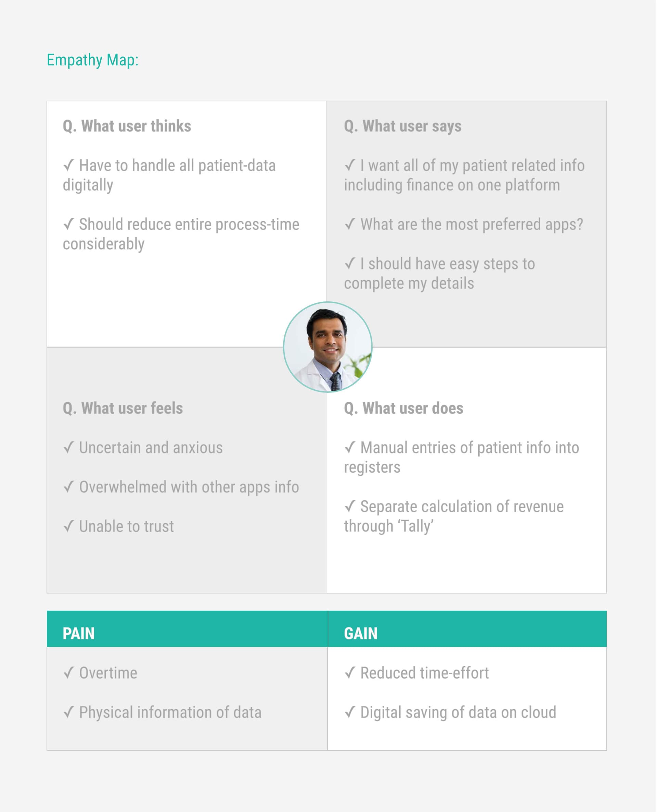Click the 'Q. What user feels' heading

(x=123, y=408)
